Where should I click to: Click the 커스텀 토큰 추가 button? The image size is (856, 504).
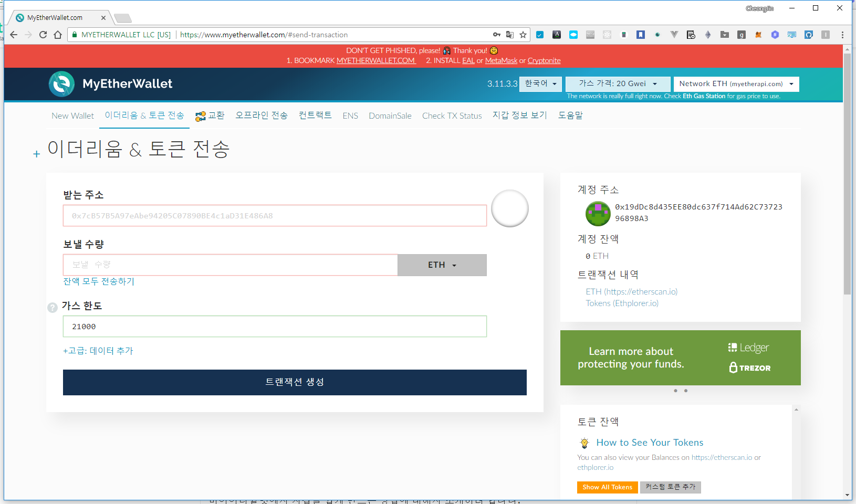click(671, 487)
